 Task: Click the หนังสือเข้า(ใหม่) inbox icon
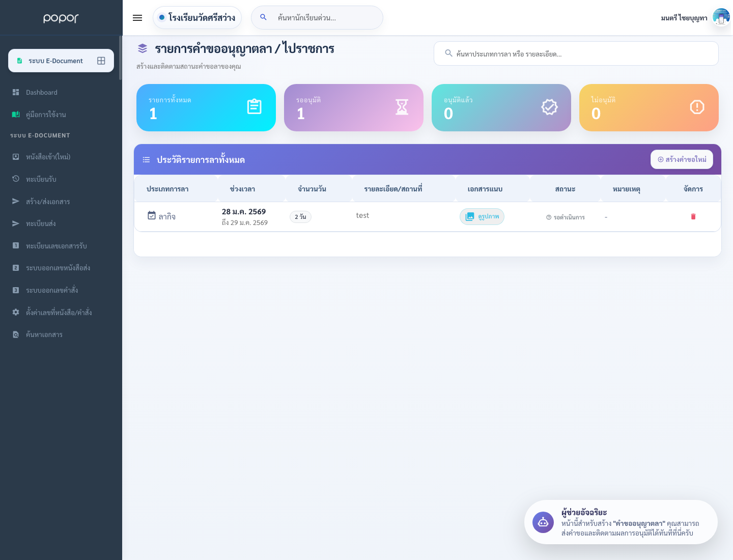16,157
